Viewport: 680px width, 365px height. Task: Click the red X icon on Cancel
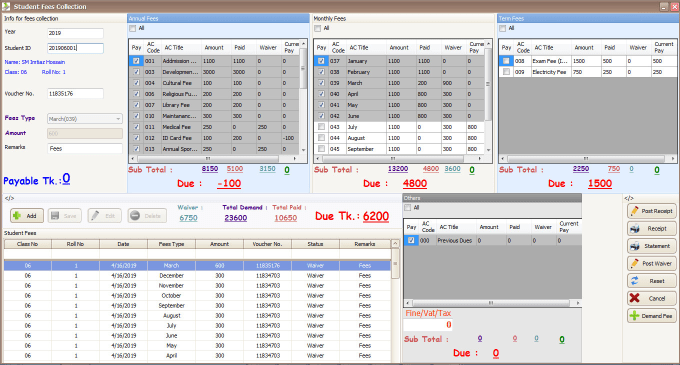pyautogui.click(x=634, y=298)
